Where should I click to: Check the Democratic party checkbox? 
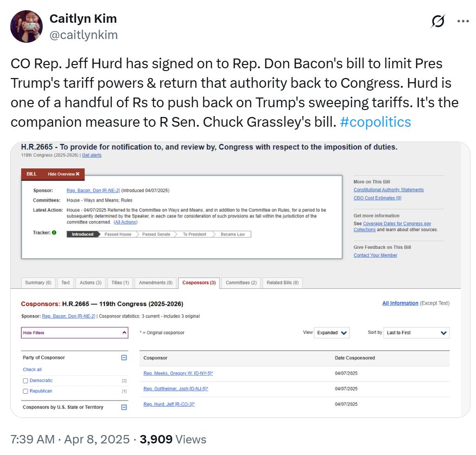coord(26,381)
